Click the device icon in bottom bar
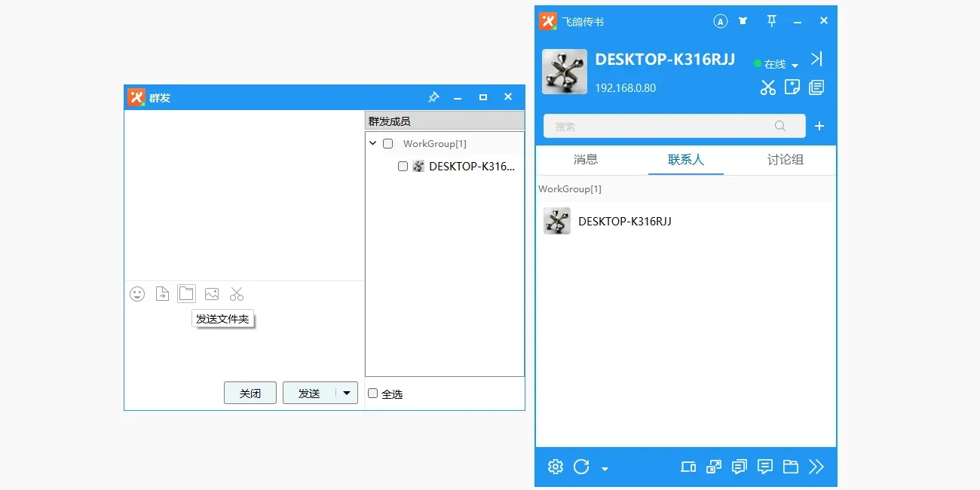 (x=688, y=467)
